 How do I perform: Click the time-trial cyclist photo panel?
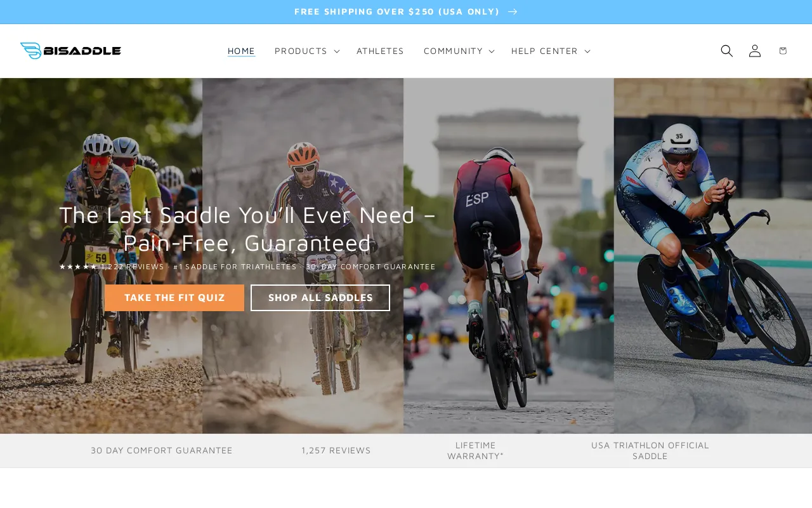[713, 256]
